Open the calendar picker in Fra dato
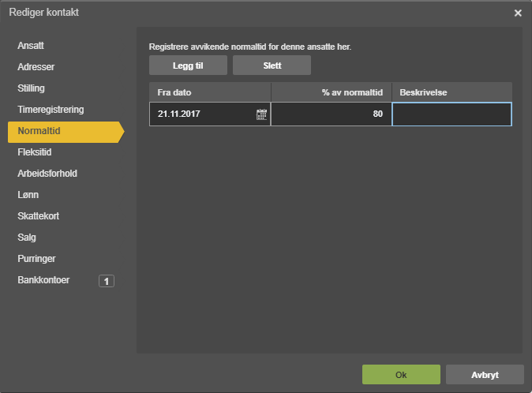This screenshot has width=532, height=393. (x=261, y=114)
